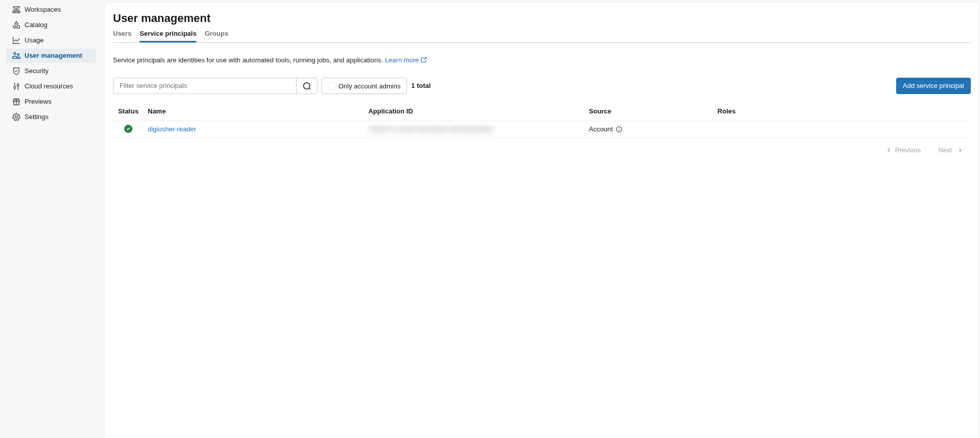Click the Previews gift icon
Image resolution: width=980 pixels, height=438 pixels.
click(16, 102)
